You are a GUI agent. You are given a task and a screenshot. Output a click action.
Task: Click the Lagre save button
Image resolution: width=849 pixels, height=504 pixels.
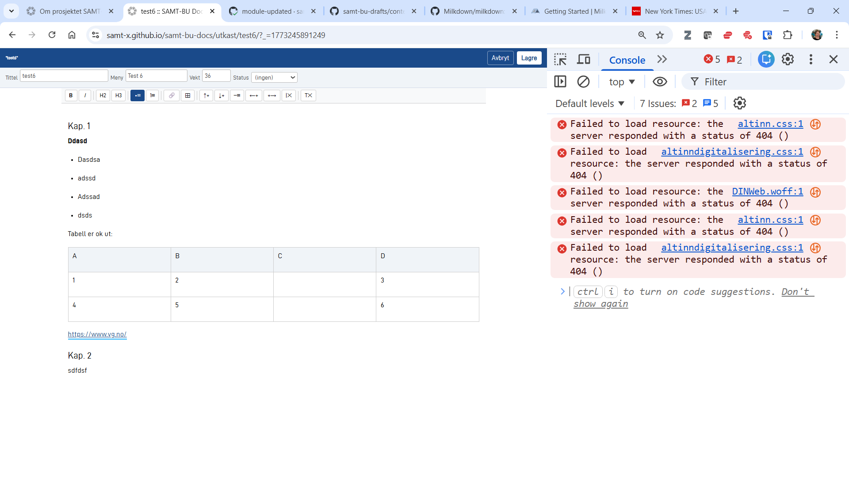point(529,58)
